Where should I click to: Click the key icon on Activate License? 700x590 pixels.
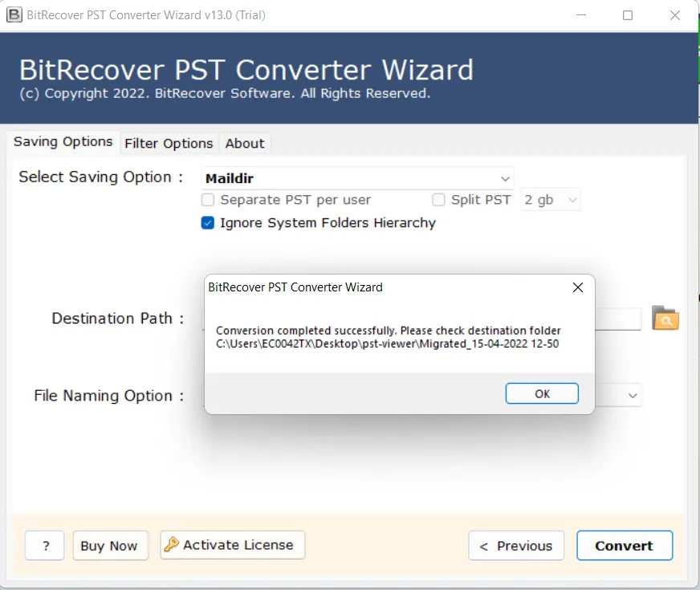coord(171,544)
